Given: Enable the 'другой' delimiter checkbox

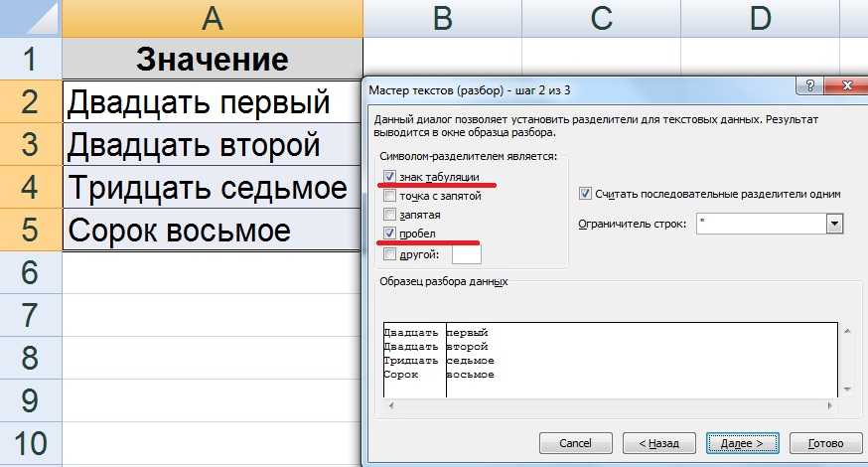Looking at the screenshot, I should coord(389,254).
